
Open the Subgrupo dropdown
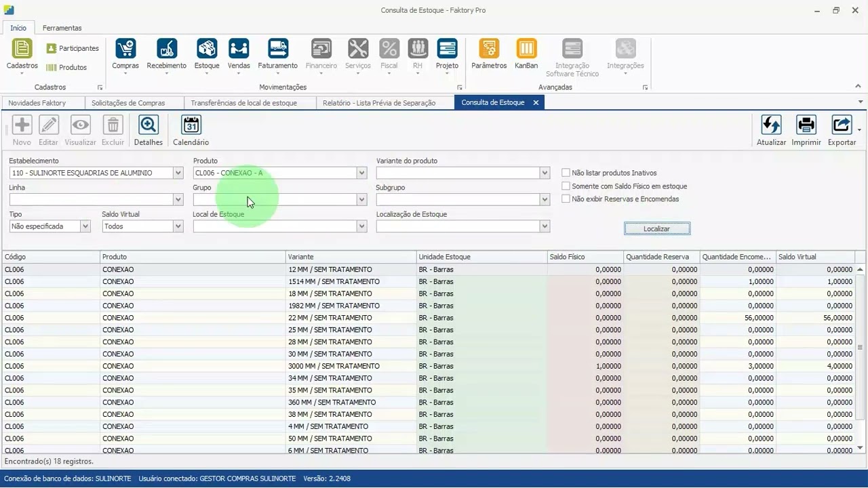tap(545, 199)
